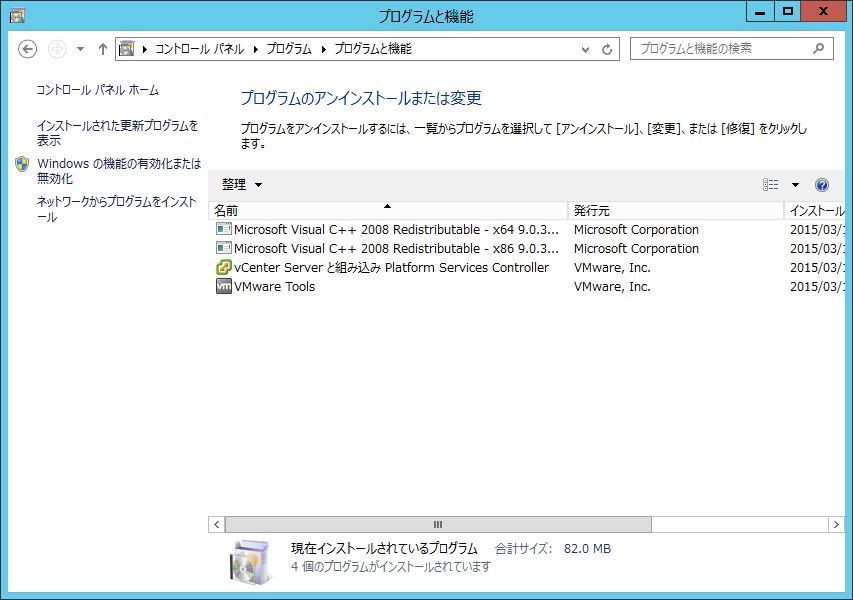Click VMware, Inc. publisher in VMware Tools row
Image resolution: width=853 pixels, height=600 pixels.
click(612, 287)
